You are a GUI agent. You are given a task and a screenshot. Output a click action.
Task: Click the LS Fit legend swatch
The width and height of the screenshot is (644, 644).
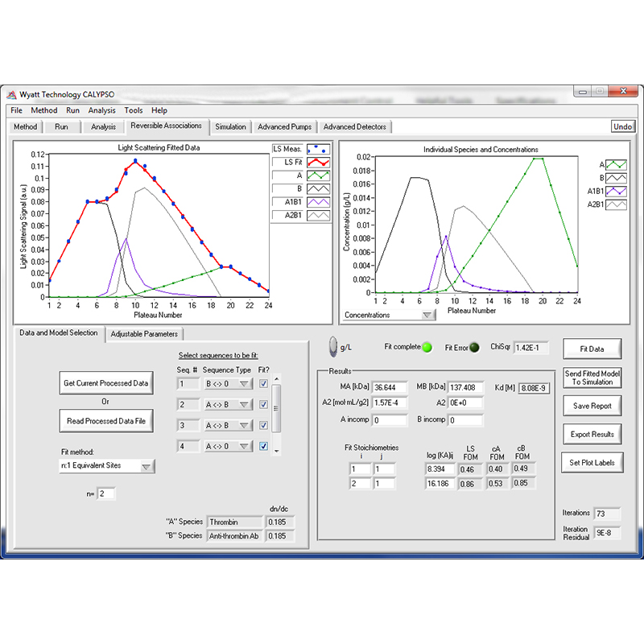coord(318,163)
